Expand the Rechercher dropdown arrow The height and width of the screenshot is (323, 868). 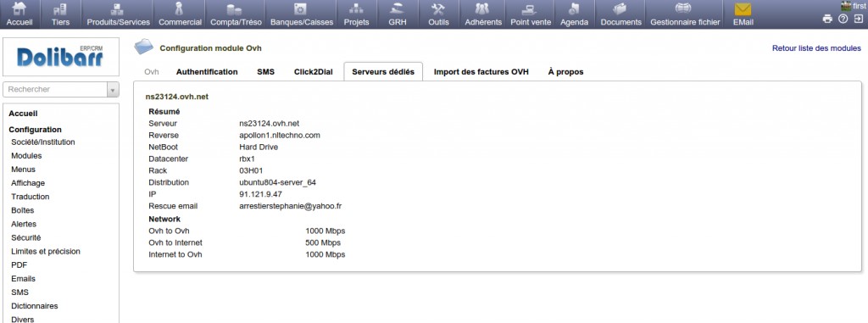113,89
